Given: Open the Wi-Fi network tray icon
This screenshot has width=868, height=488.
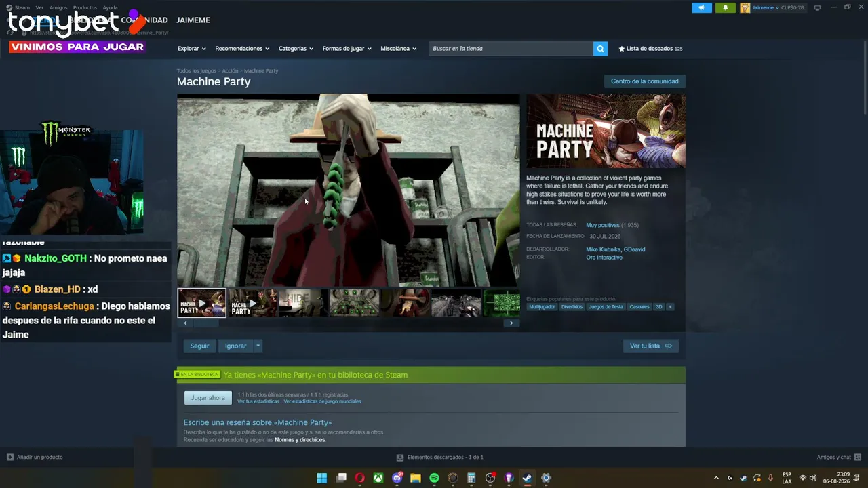Looking at the screenshot, I should pyautogui.click(x=803, y=478).
